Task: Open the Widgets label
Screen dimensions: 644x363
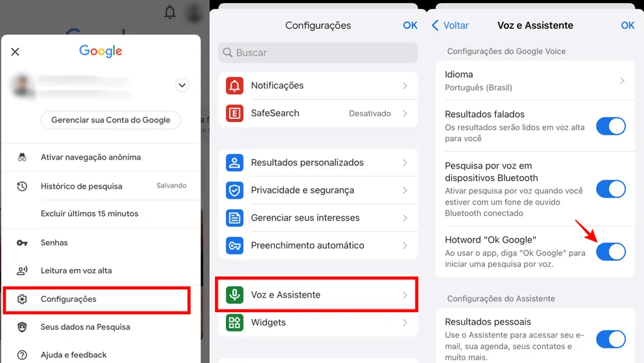Action: click(268, 322)
